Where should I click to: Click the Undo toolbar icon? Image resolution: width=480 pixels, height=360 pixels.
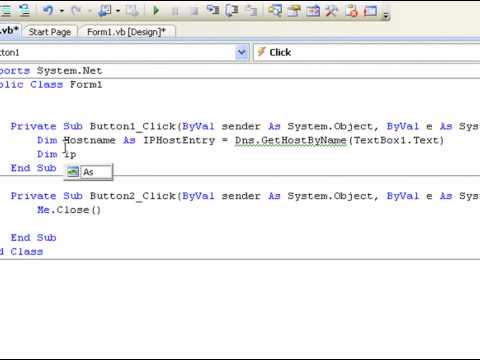[x=48, y=11]
